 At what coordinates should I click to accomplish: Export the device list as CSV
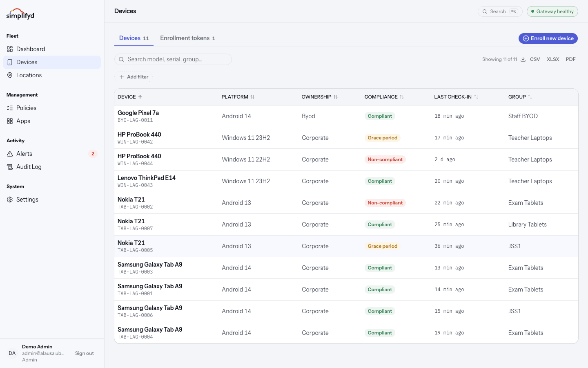point(535,59)
